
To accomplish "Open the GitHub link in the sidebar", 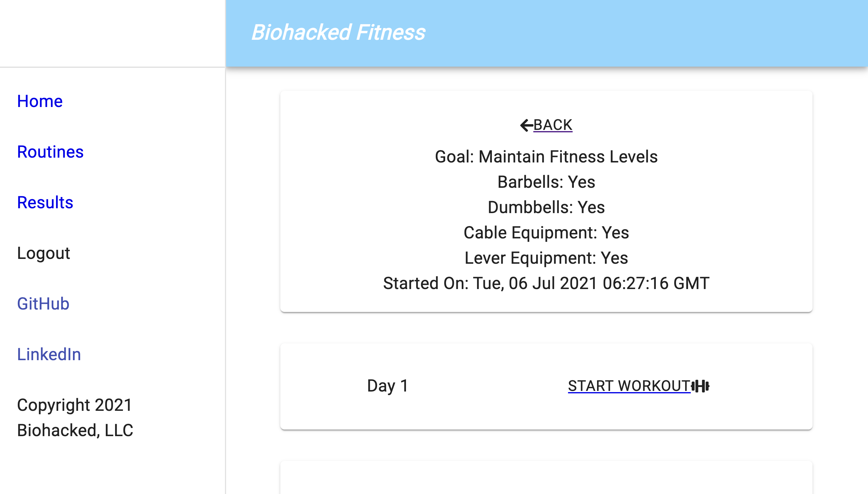I will click(x=43, y=304).
